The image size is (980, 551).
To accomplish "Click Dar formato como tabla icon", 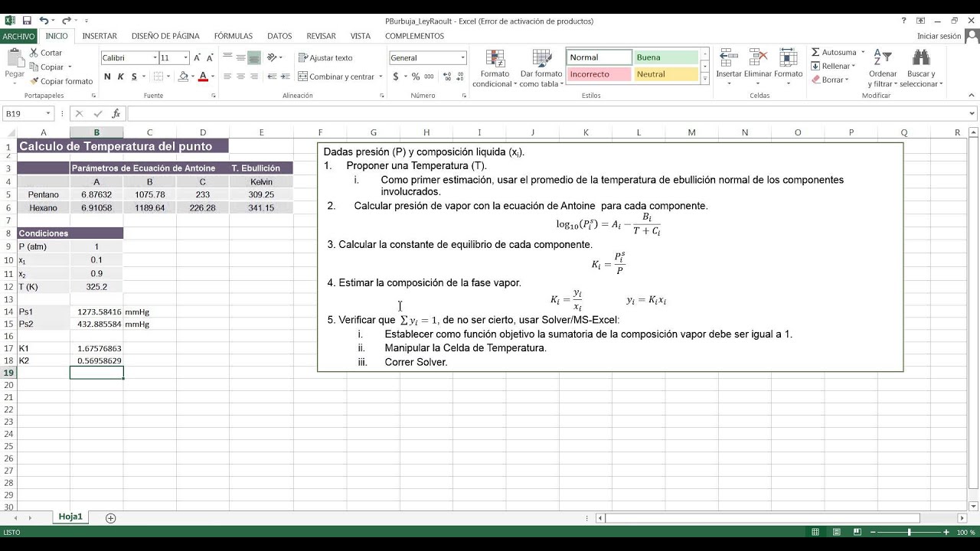I will [541, 59].
